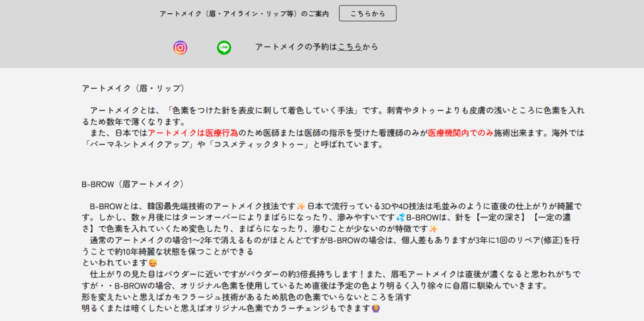
Task: Click the アートメイク（眉・アイライン・リップ等）のご案内 label
Action: click(244, 13)
